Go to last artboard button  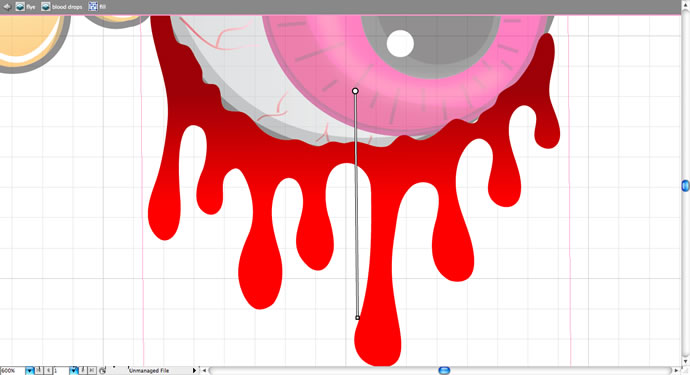point(92,371)
